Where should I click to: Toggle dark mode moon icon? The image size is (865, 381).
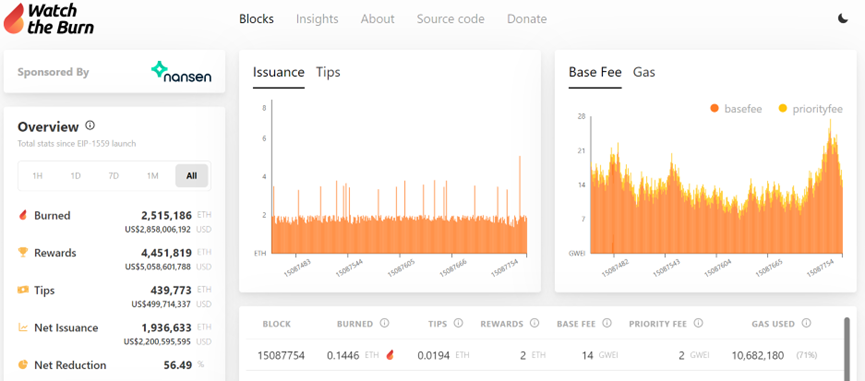843,19
